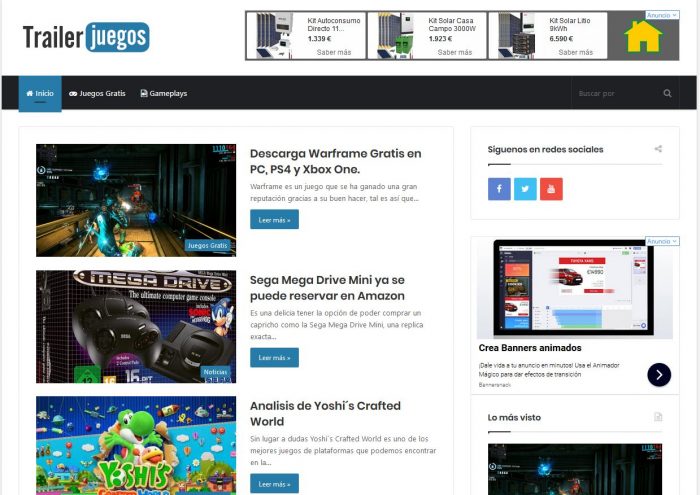Image resolution: width=700 pixels, height=495 pixels.
Task: Click the Noticias tag on Mega Drive image
Action: pos(216,371)
